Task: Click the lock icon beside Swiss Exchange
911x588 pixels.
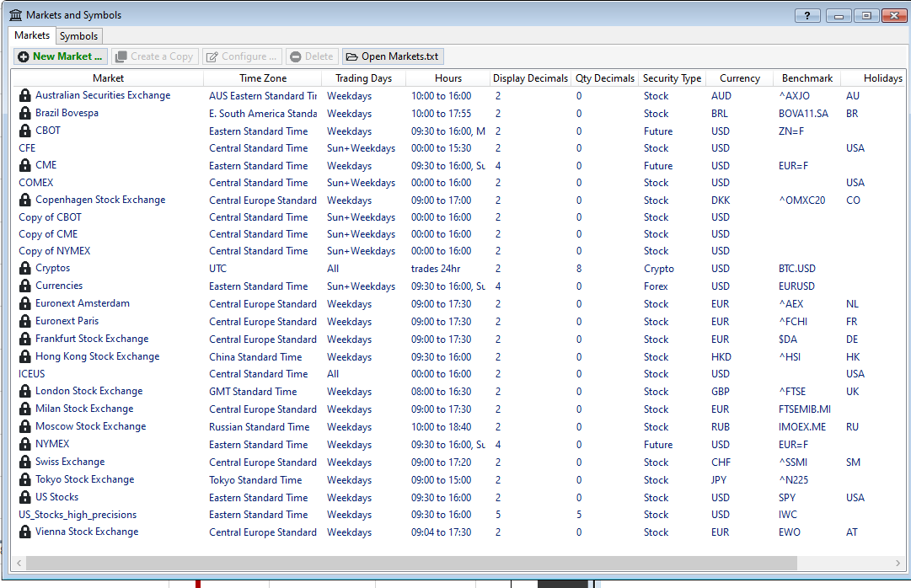Action: pyautogui.click(x=25, y=462)
